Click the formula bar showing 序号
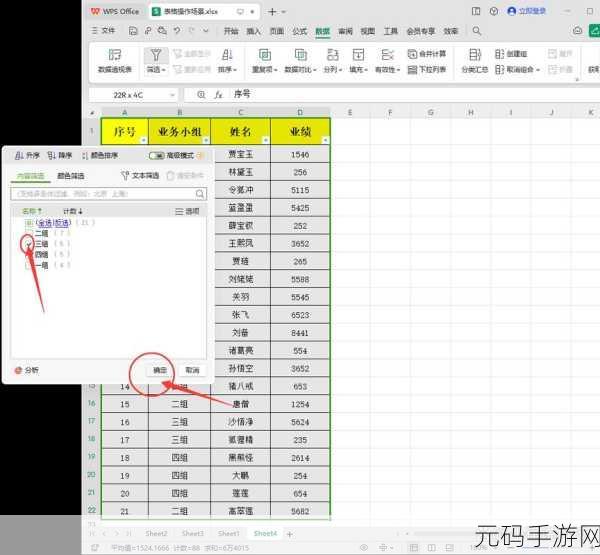The width and height of the screenshot is (600, 555). click(390, 95)
